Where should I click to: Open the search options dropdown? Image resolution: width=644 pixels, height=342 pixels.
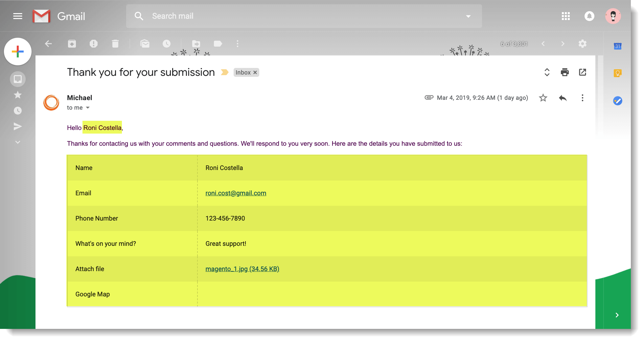click(468, 16)
